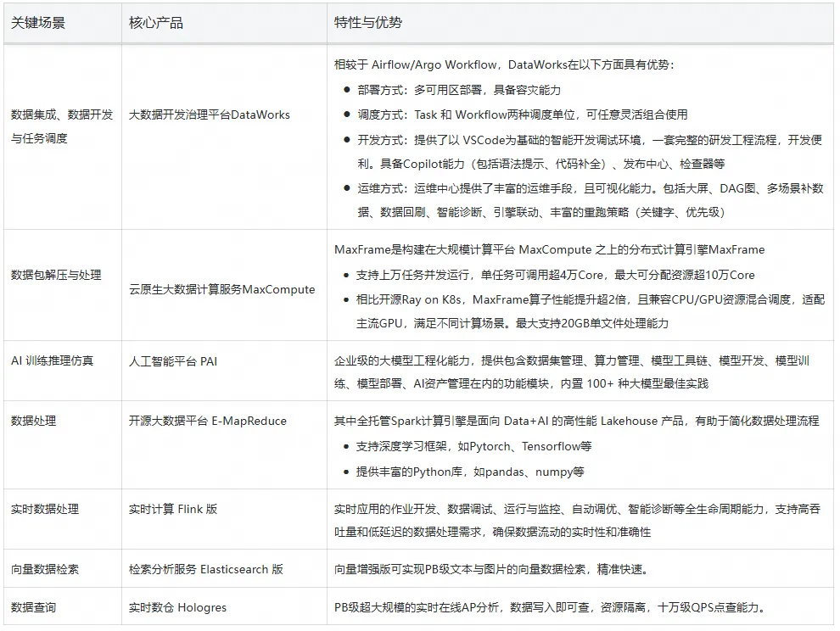
Task: Click the 向量增强版 PB级 retrieval description
Action: coord(492,569)
